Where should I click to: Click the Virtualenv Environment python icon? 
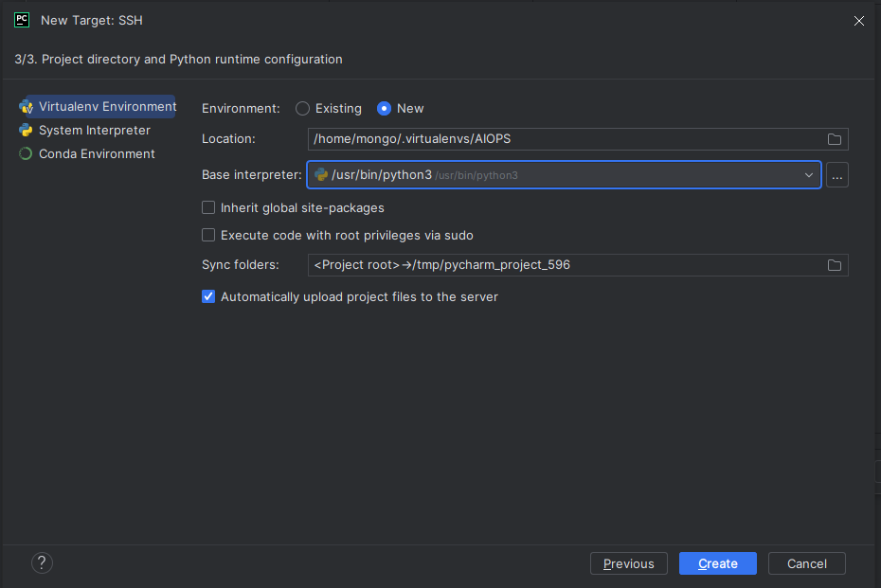(26, 107)
